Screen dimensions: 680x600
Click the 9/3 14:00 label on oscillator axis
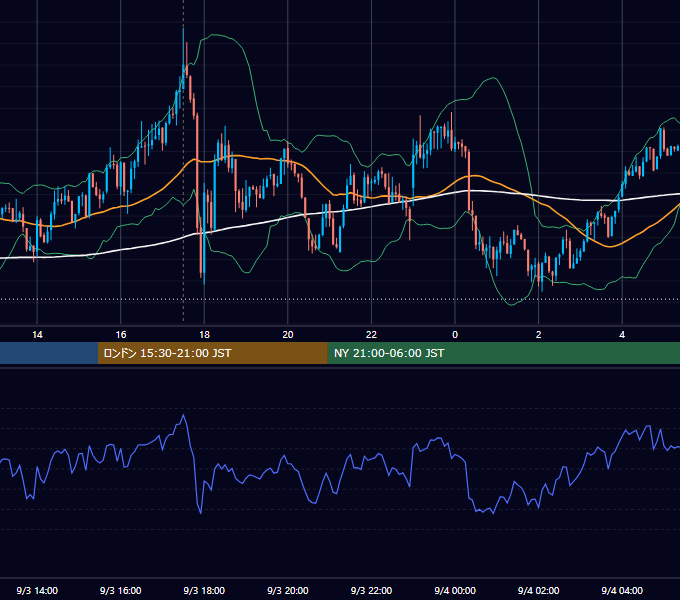(x=37, y=591)
